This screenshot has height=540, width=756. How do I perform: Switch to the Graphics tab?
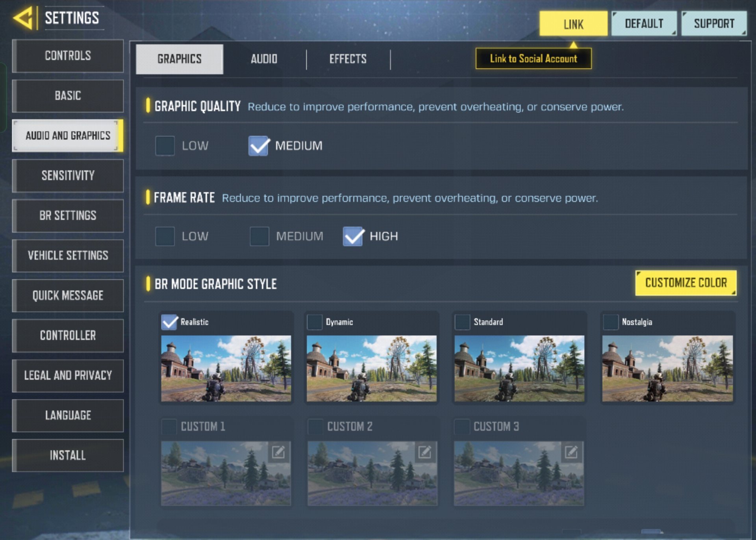(x=180, y=59)
